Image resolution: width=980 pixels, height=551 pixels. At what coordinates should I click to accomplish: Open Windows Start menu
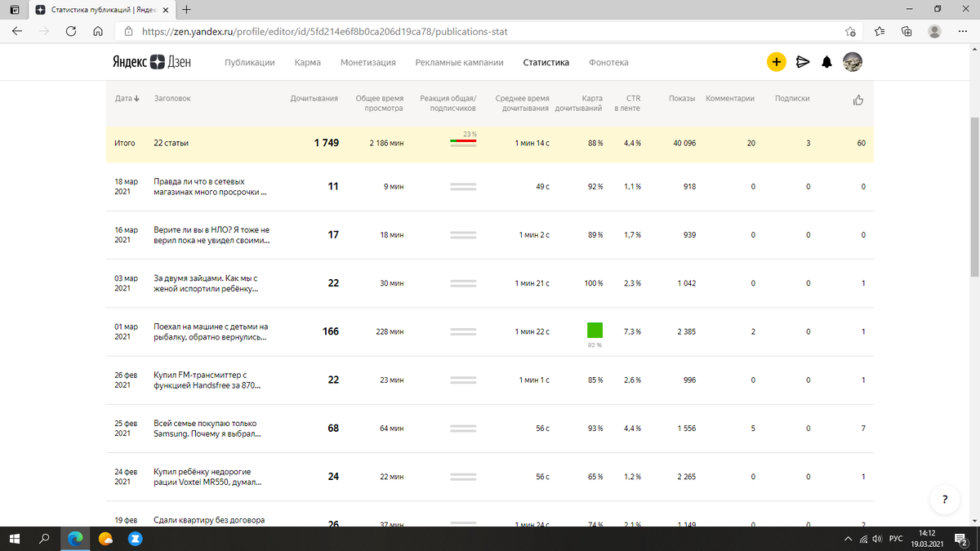click(x=15, y=539)
